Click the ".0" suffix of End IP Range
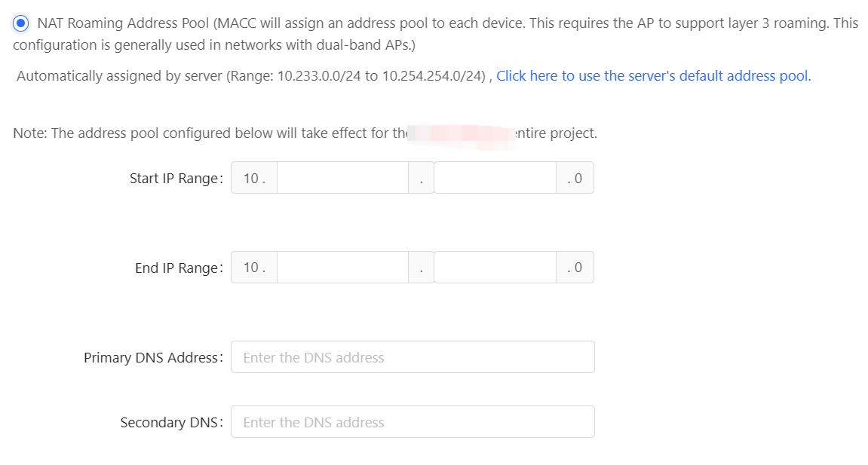Screen dimensions: 868x465 (575, 268)
